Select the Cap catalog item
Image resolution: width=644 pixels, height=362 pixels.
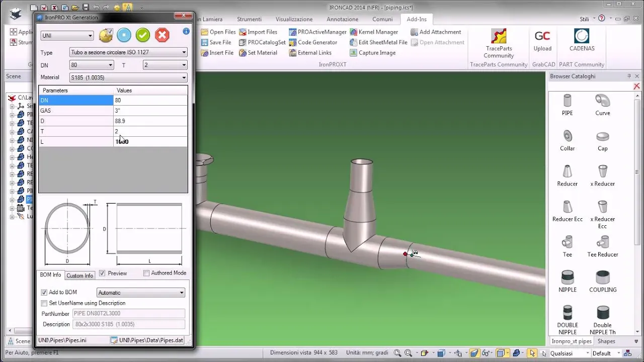coord(603,140)
